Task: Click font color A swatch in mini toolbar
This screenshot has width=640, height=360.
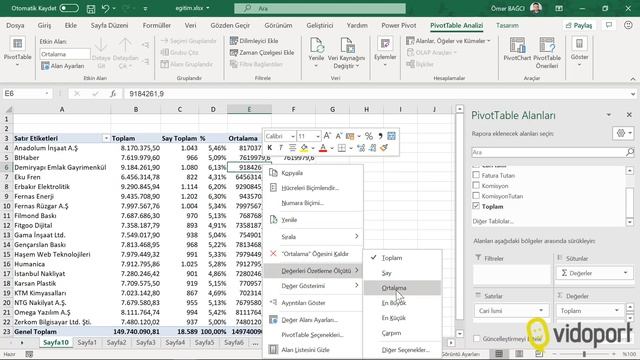Action: [323, 148]
